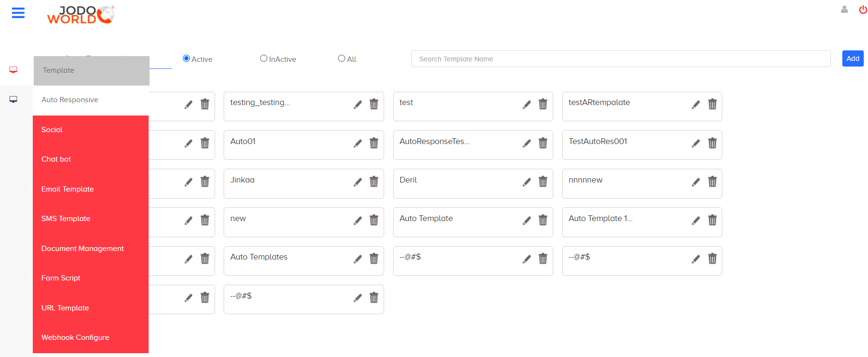Delete the Auto Template 1... card
Screen dimensions: 868x357
[712, 220]
